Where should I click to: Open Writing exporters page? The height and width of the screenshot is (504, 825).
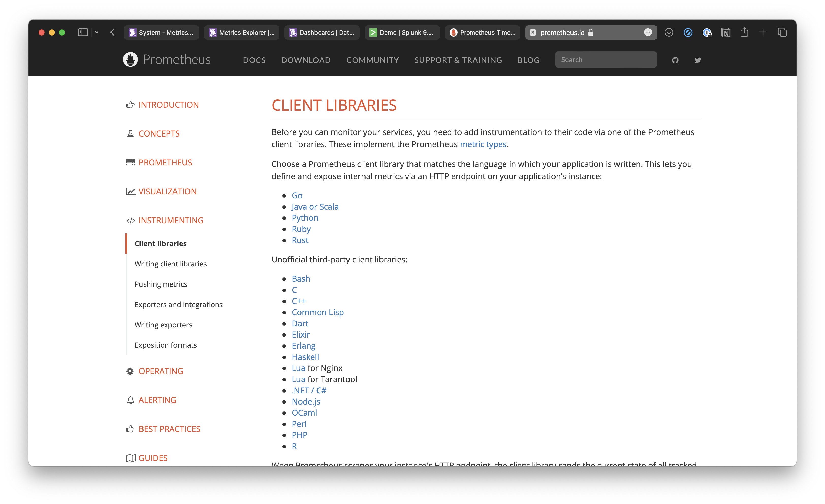(x=163, y=325)
